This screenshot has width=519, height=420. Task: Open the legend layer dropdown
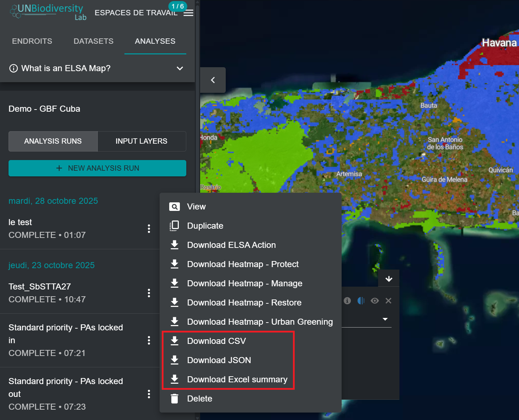tap(385, 319)
